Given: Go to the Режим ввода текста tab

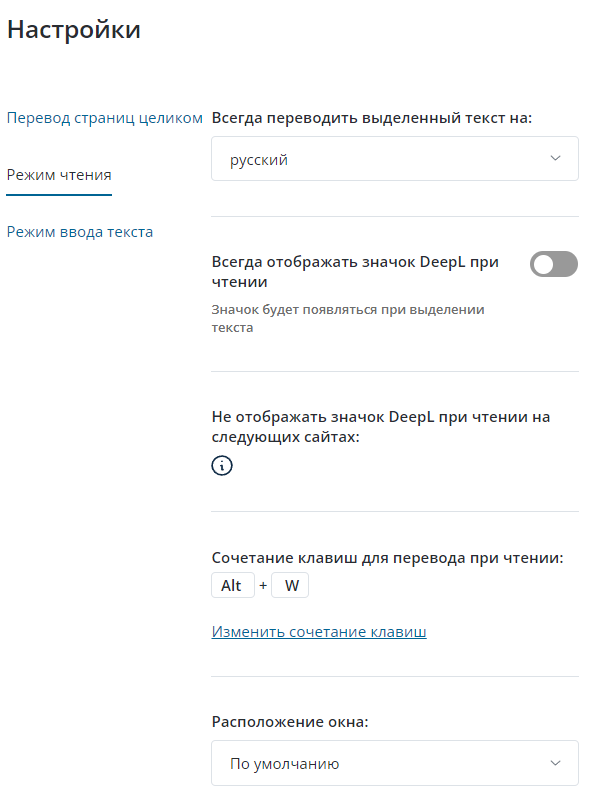Looking at the screenshot, I should point(80,232).
